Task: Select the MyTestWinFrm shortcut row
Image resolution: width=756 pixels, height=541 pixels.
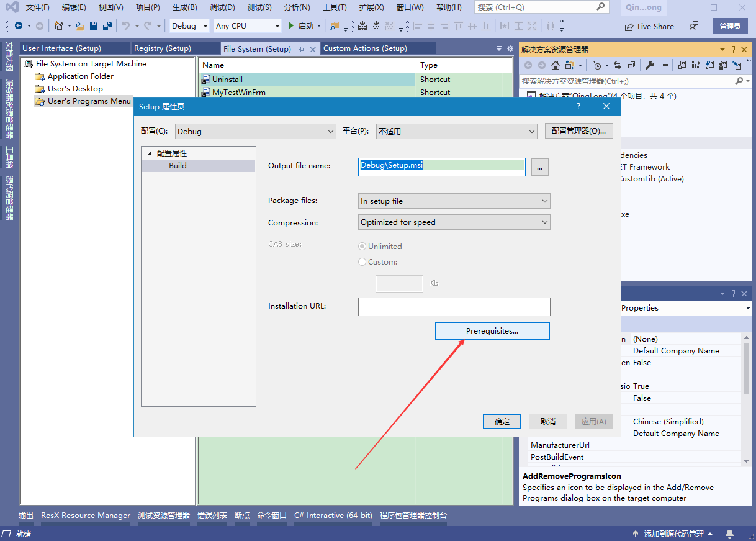Action: click(307, 93)
